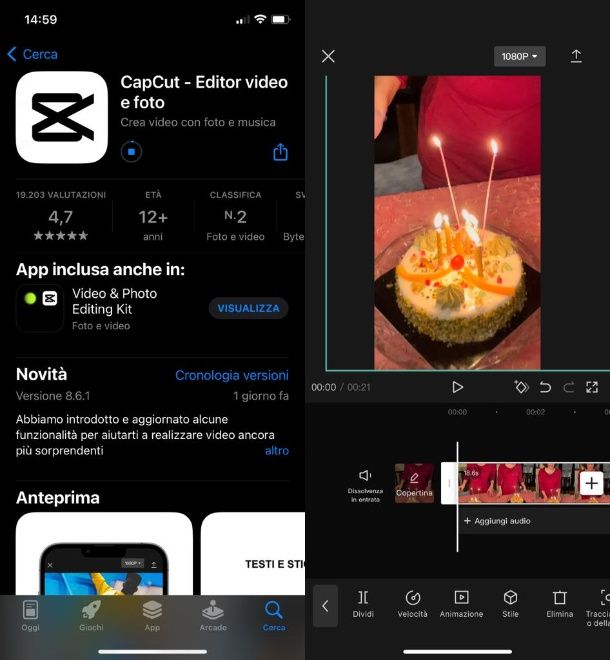This screenshot has height=660, width=610.
Task: Open the Velocità speed tool
Action: click(413, 604)
